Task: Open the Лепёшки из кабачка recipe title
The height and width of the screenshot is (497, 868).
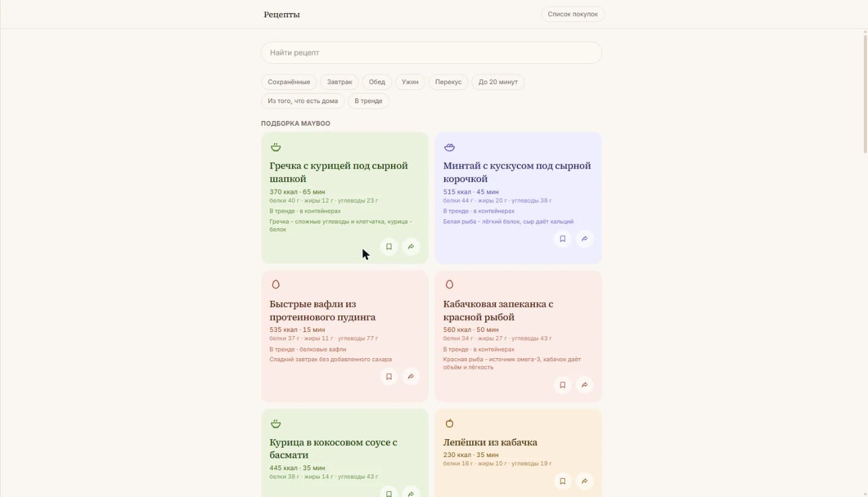Action: (x=490, y=442)
